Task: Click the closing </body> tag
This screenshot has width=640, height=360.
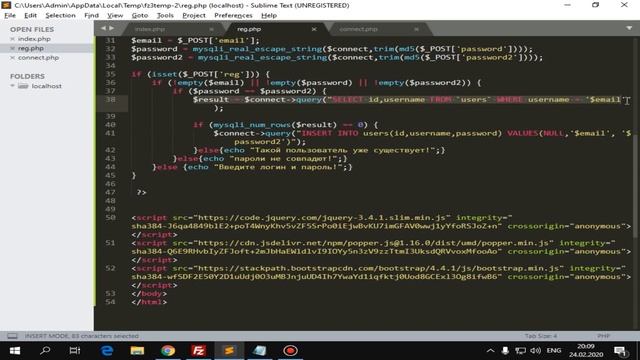Action: 149,293
